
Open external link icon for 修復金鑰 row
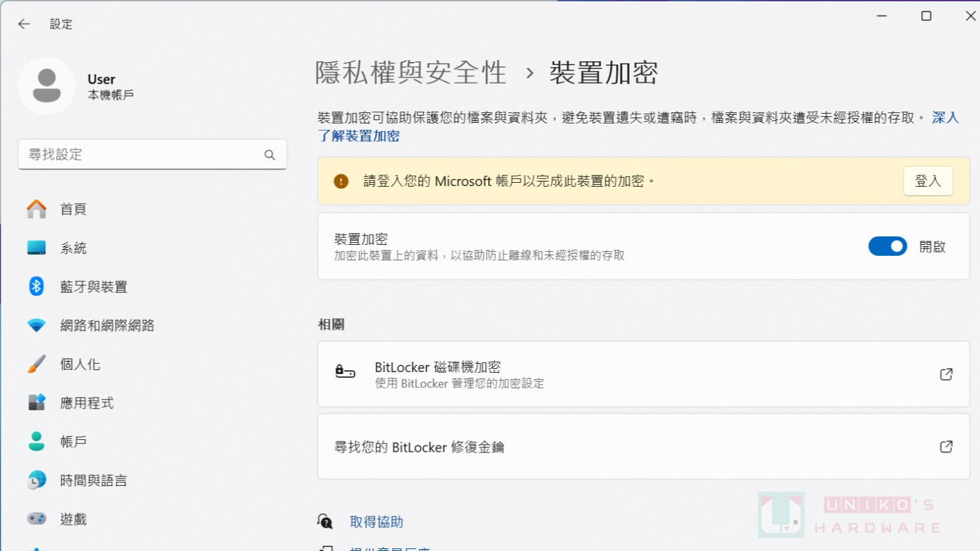click(x=946, y=447)
